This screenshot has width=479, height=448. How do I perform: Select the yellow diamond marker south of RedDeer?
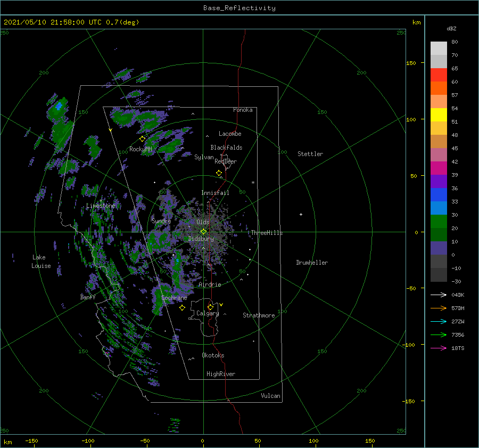coord(219,173)
